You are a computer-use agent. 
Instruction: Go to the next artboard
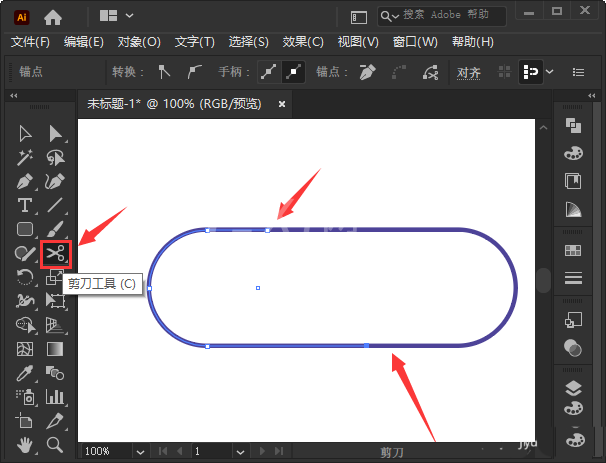[x=262, y=451]
